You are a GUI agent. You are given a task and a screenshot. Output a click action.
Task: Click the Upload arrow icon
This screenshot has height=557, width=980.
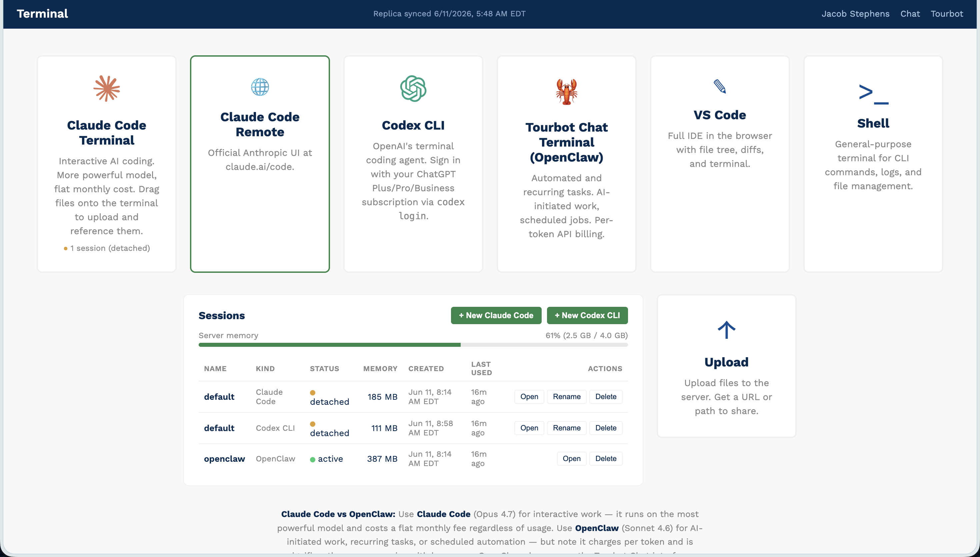[x=726, y=330]
